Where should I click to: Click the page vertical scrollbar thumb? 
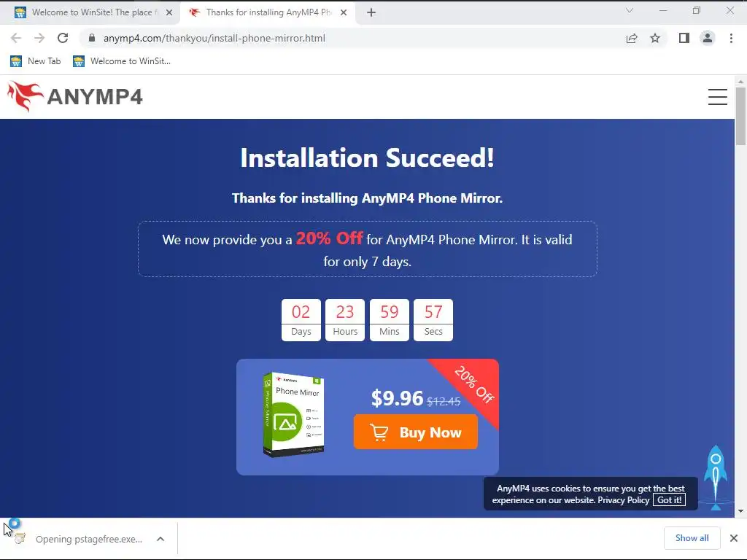point(740,116)
